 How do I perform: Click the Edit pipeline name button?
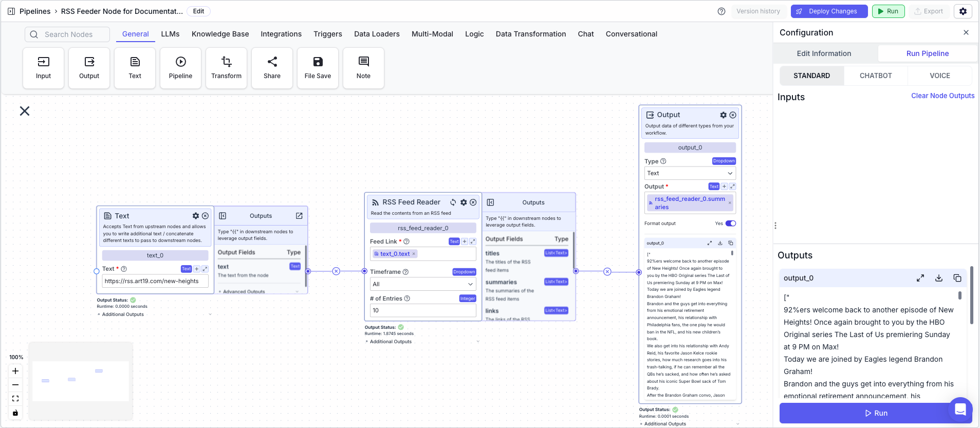198,11
